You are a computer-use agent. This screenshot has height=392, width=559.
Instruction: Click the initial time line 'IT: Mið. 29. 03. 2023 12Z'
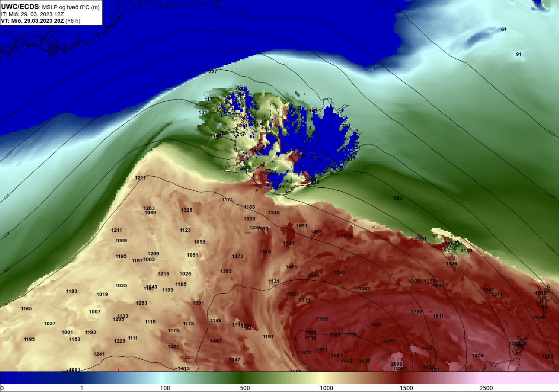pyautogui.click(x=33, y=14)
